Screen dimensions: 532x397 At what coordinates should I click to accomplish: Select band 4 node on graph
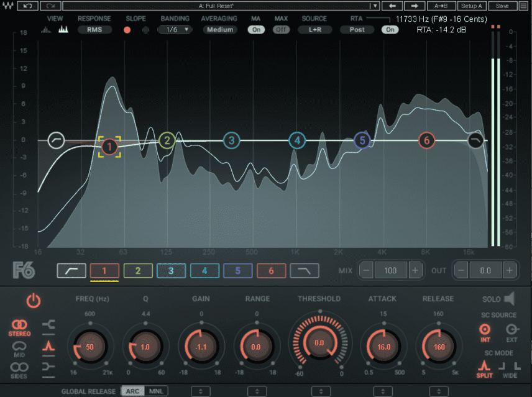point(297,140)
